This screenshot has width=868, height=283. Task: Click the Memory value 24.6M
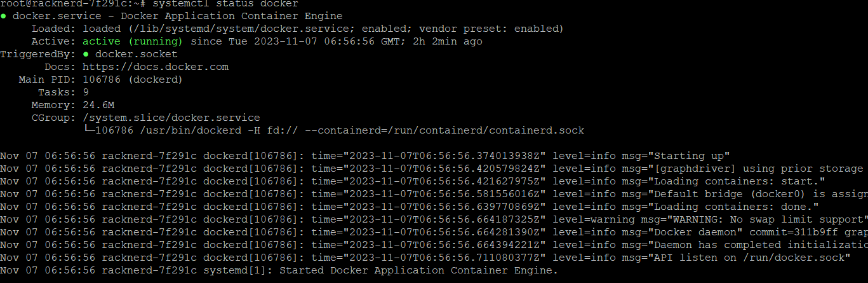(98, 105)
